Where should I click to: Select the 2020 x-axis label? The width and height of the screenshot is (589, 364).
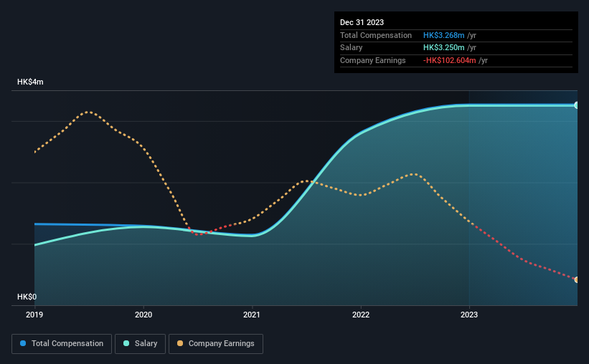[x=143, y=315]
